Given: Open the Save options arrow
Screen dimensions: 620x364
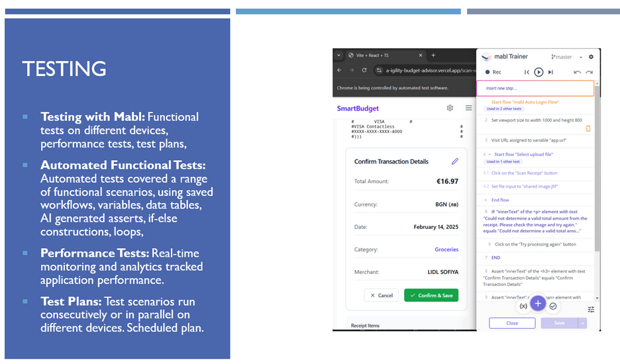Looking at the screenshot, I should [x=582, y=323].
